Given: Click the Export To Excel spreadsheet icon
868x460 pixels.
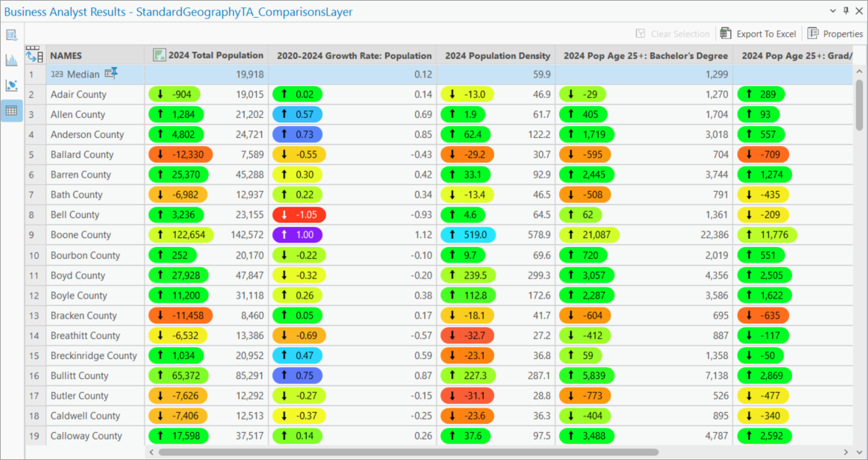Looking at the screenshot, I should (726, 33).
